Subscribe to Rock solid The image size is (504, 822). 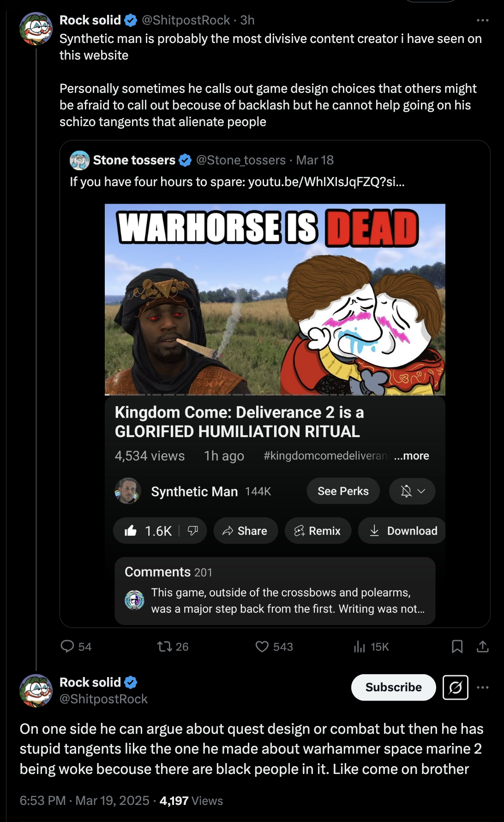pos(393,687)
